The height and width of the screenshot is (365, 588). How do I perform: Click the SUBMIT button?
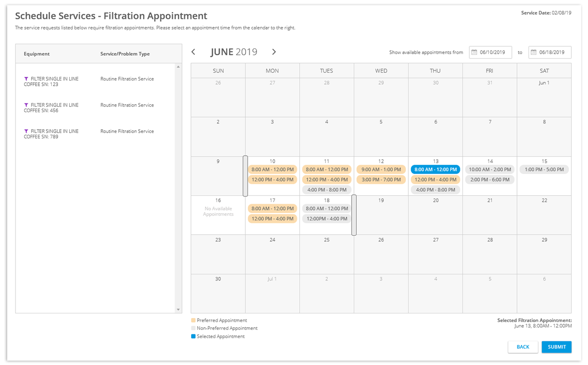tap(556, 347)
